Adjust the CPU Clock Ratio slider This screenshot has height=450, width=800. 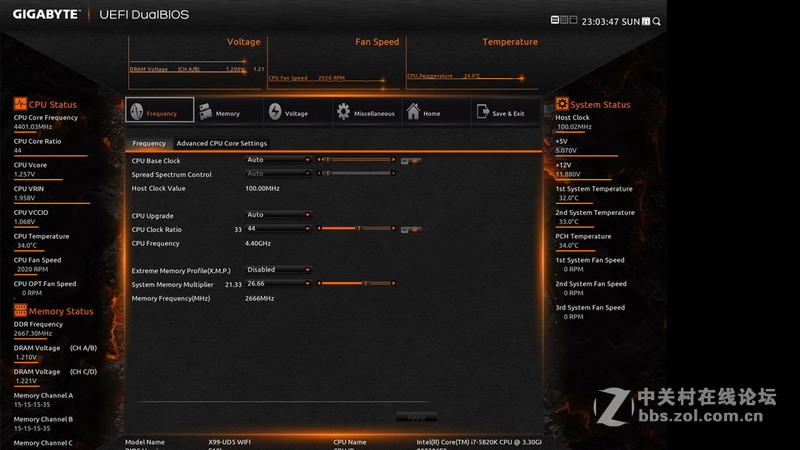357,228
